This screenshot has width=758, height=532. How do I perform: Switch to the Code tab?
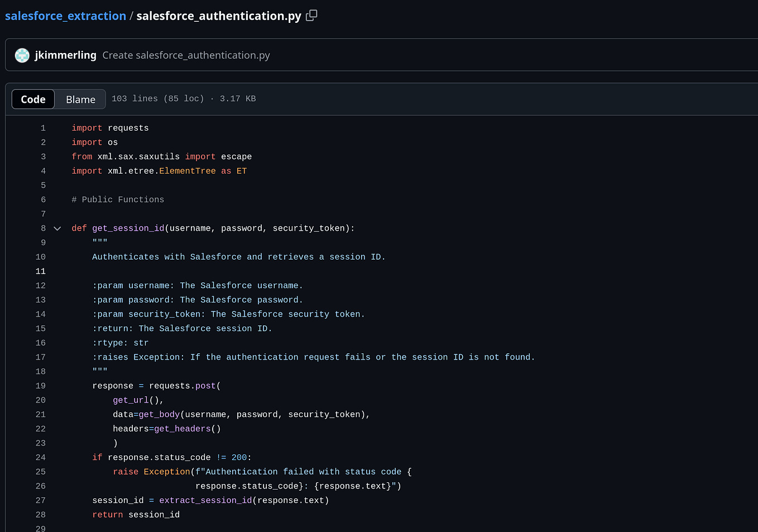point(32,99)
